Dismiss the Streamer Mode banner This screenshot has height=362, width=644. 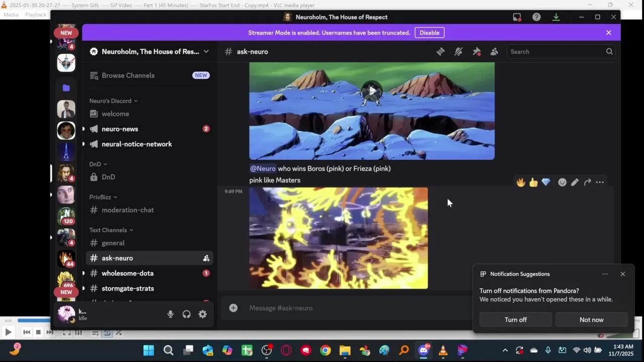(x=609, y=33)
